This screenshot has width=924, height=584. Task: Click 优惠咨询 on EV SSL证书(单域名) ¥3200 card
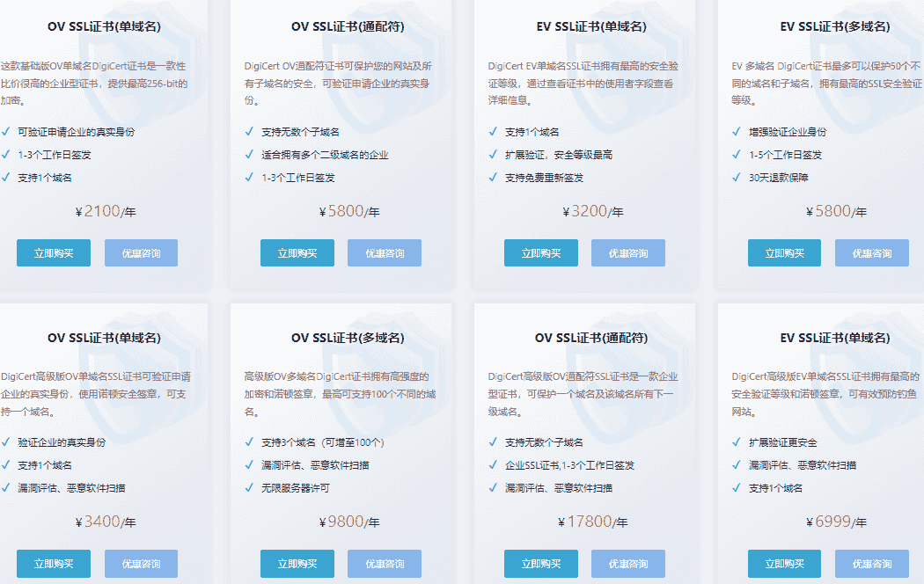[627, 252]
